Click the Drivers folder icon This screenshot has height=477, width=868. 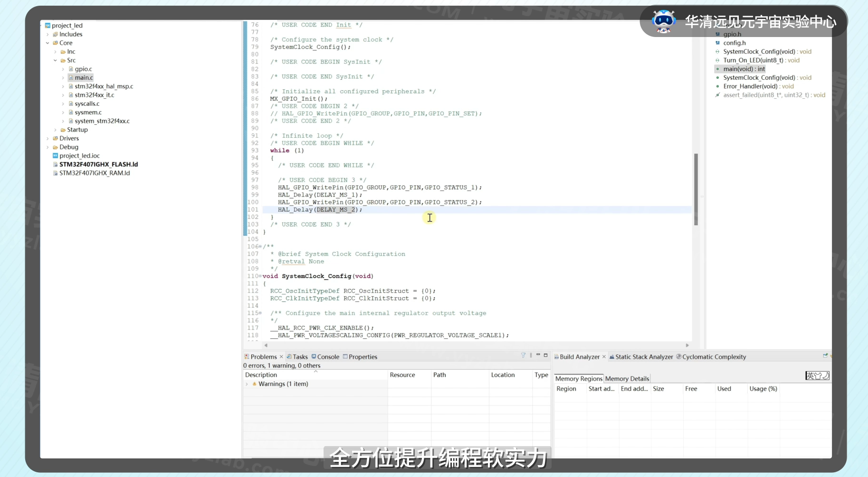(x=55, y=138)
